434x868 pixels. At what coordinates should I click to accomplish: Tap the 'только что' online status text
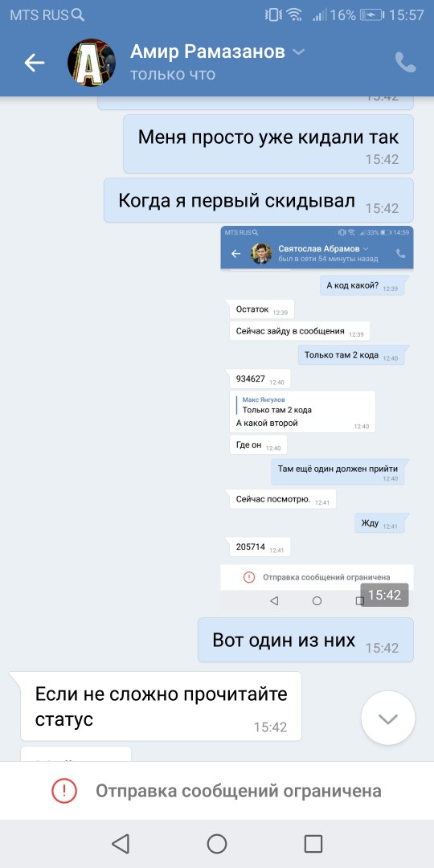coord(173,74)
